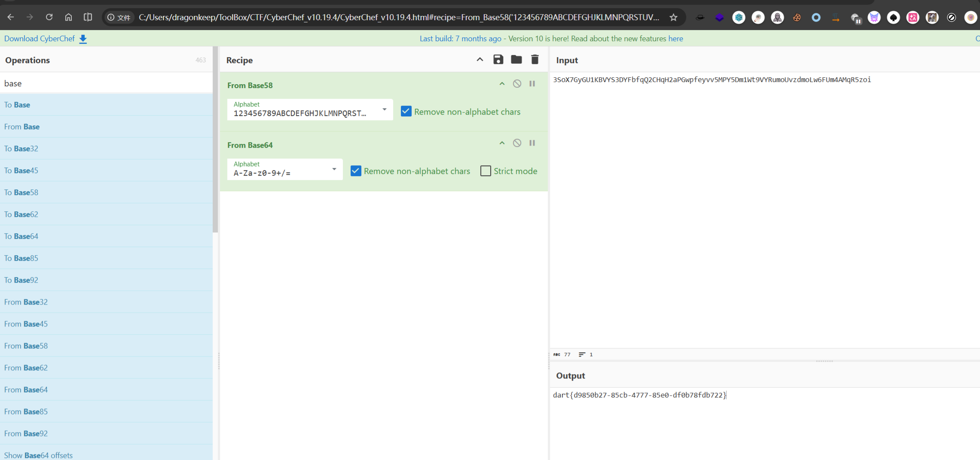Open the Download CyberChef link

click(x=40, y=39)
